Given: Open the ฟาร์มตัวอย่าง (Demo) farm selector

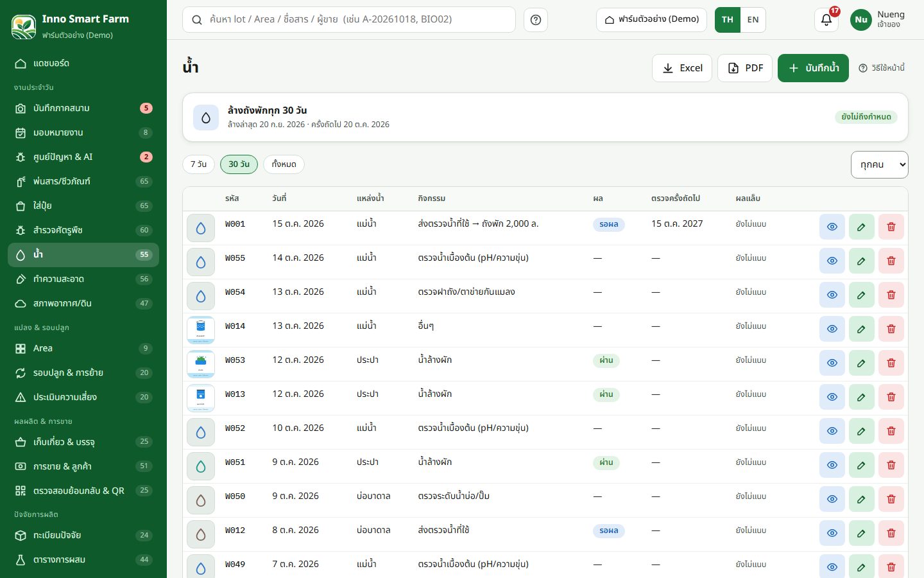Looking at the screenshot, I should (651, 20).
